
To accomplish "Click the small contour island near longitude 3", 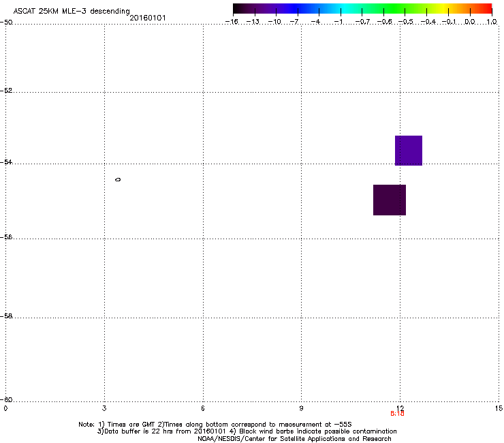I will pos(118,179).
